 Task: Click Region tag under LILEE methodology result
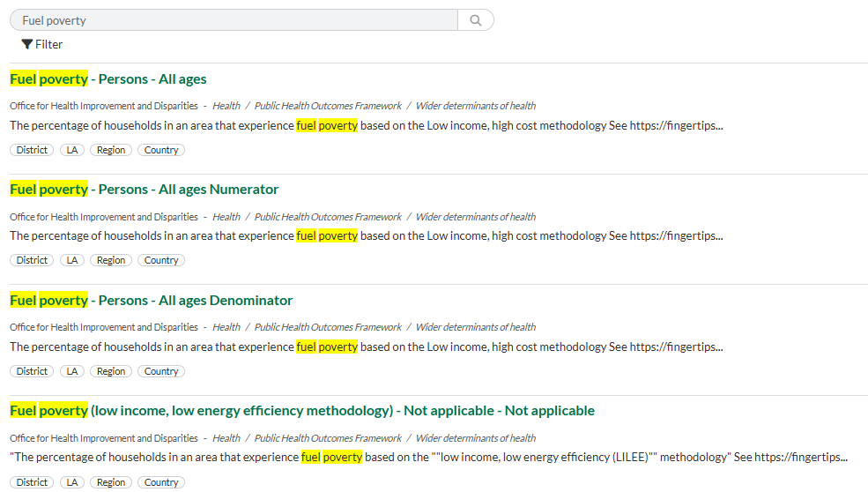(x=111, y=482)
